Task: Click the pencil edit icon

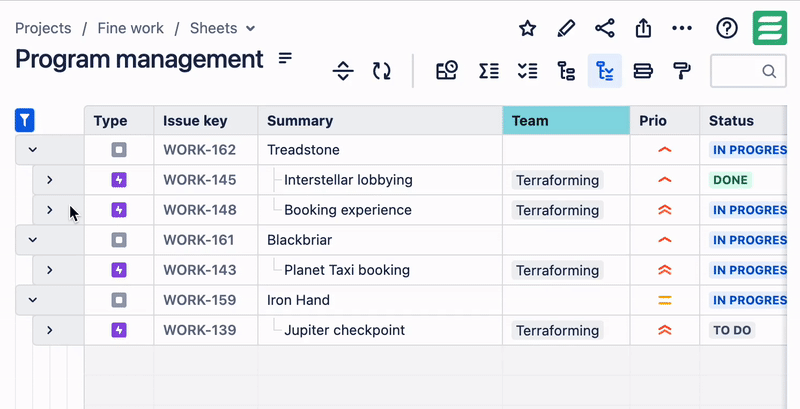Action: pyautogui.click(x=566, y=29)
